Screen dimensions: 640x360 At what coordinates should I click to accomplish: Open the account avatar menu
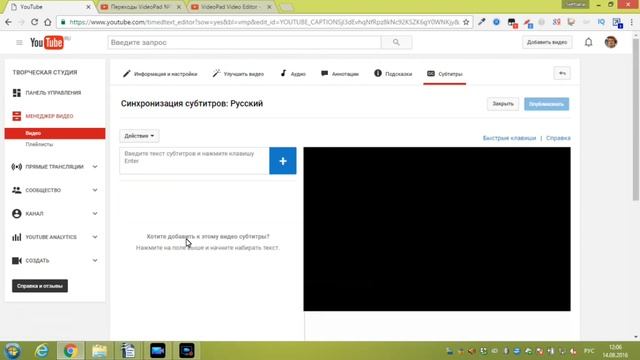[611, 42]
